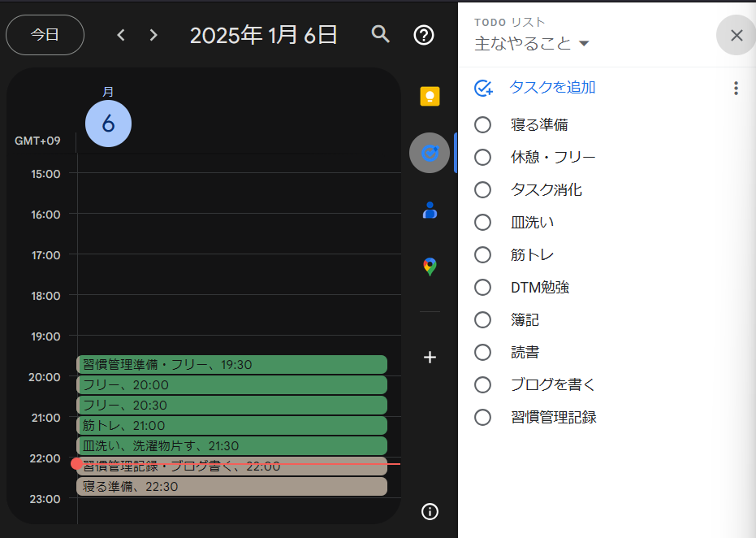The height and width of the screenshot is (538, 756).
Task: Close the Tasks side panel
Action: coord(736,35)
